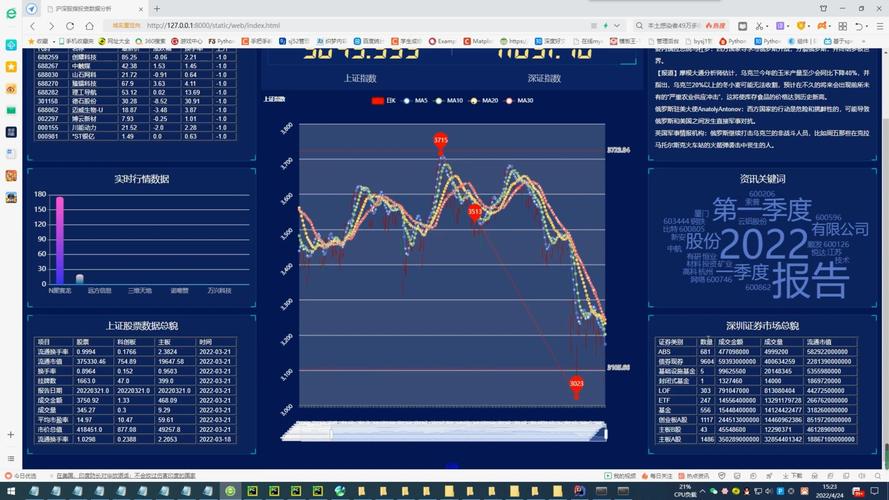Open the Windows Start button
This screenshot has width=889, height=500.
pyautogui.click(x=11, y=491)
